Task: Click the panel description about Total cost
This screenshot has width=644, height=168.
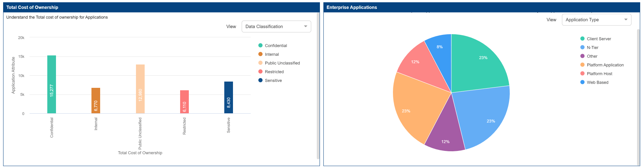Action: click(57, 17)
